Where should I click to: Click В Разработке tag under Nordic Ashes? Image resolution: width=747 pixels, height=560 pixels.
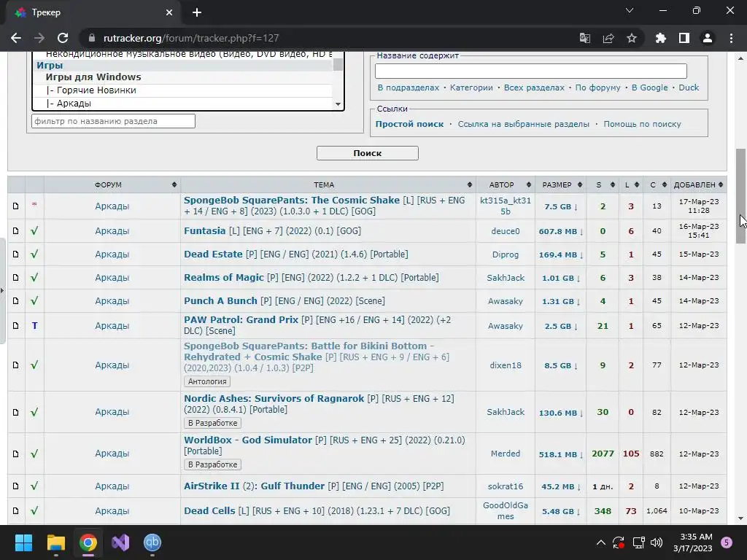pos(212,423)
